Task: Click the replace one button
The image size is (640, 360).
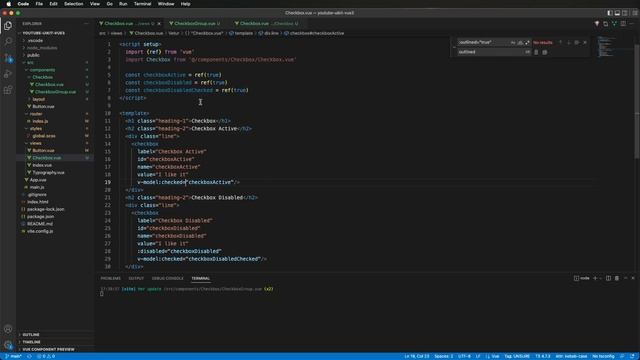Action: point(536,52)
